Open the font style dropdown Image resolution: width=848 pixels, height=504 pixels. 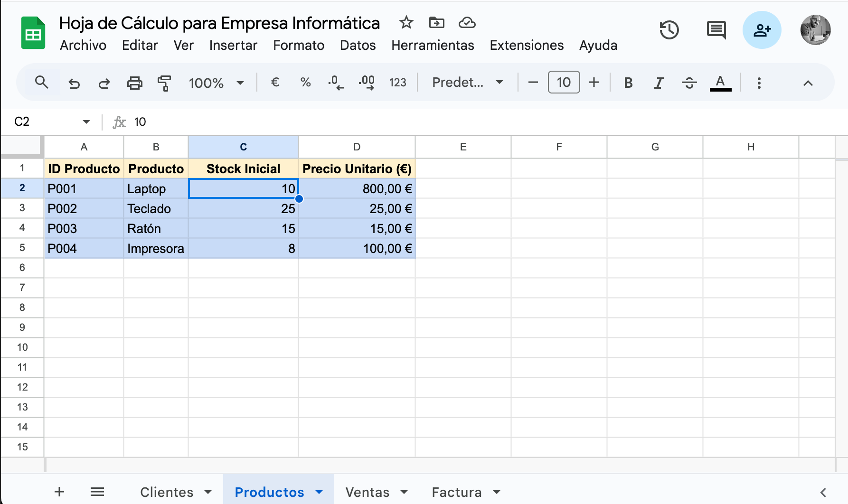point(467,82)
